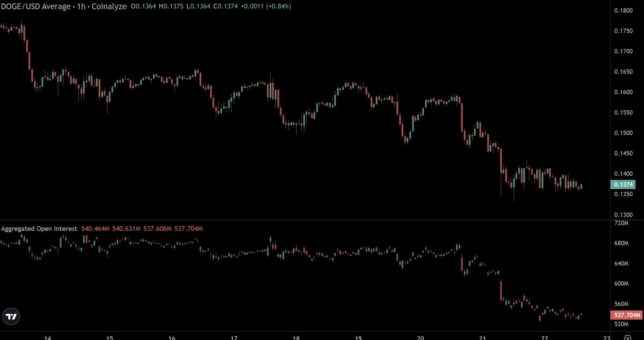
Task: Click the 0.1300 price scale label
Action: pyautogui.click(x=623, y=215)
